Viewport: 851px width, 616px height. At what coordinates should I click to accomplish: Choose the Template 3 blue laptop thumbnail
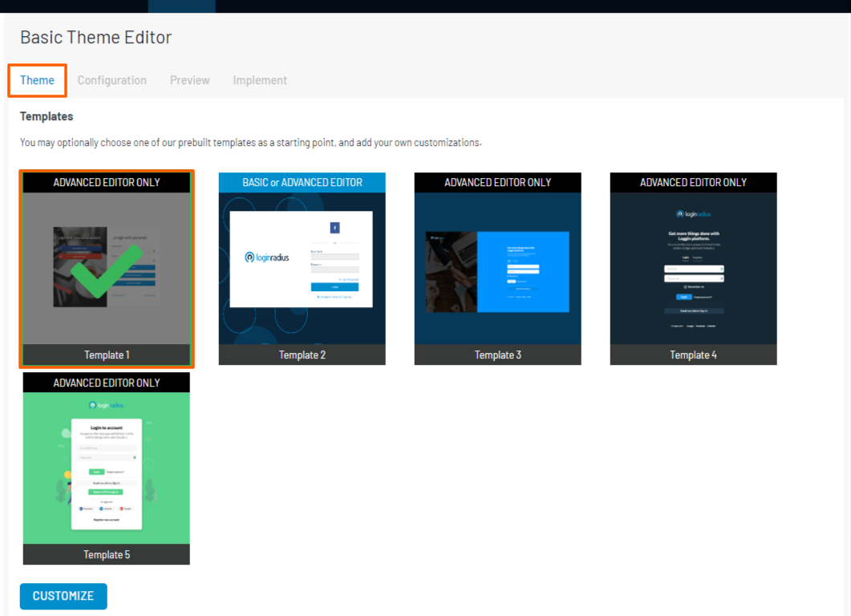click(x=497, y=269)
